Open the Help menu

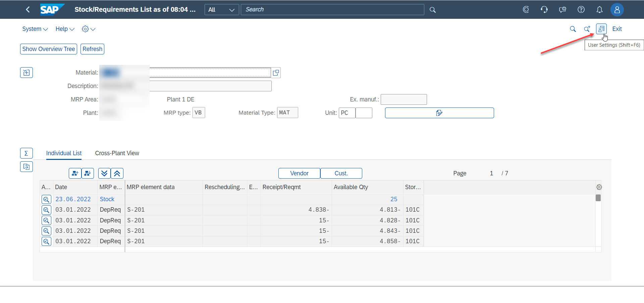[65, 29]
